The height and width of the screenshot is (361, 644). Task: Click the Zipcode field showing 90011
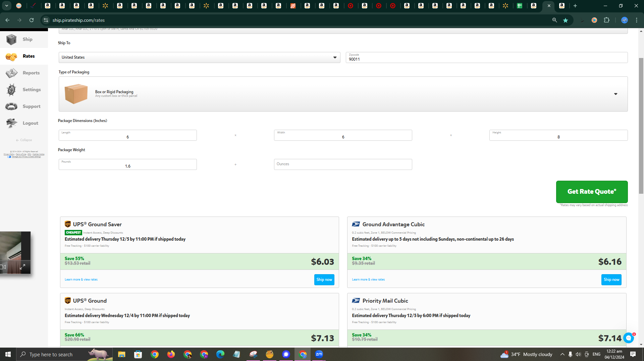click(x=486, y=57)
